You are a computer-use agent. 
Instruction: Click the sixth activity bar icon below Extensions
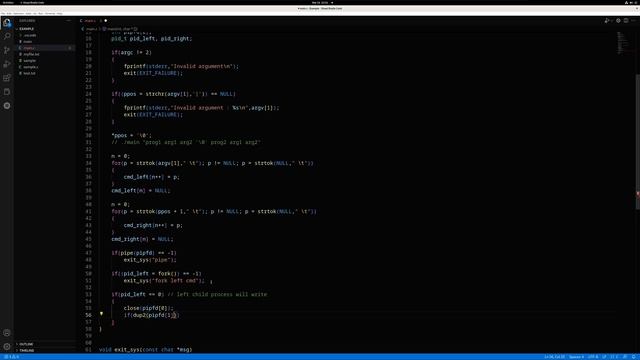(7, 92)
